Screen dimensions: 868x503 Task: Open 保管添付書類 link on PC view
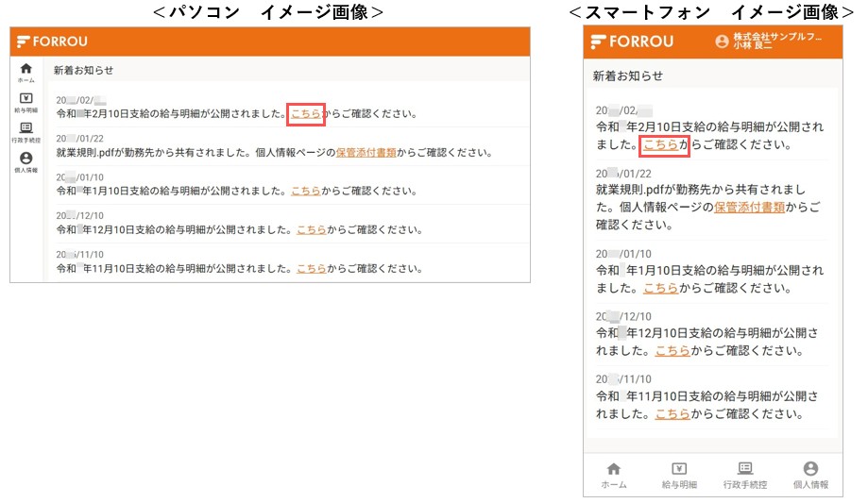(366, 153)
